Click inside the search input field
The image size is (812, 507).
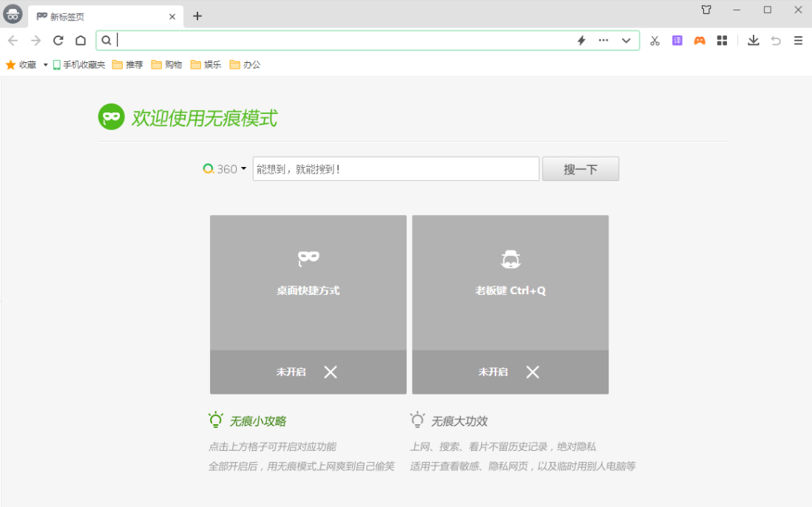(x=396, y=169)
